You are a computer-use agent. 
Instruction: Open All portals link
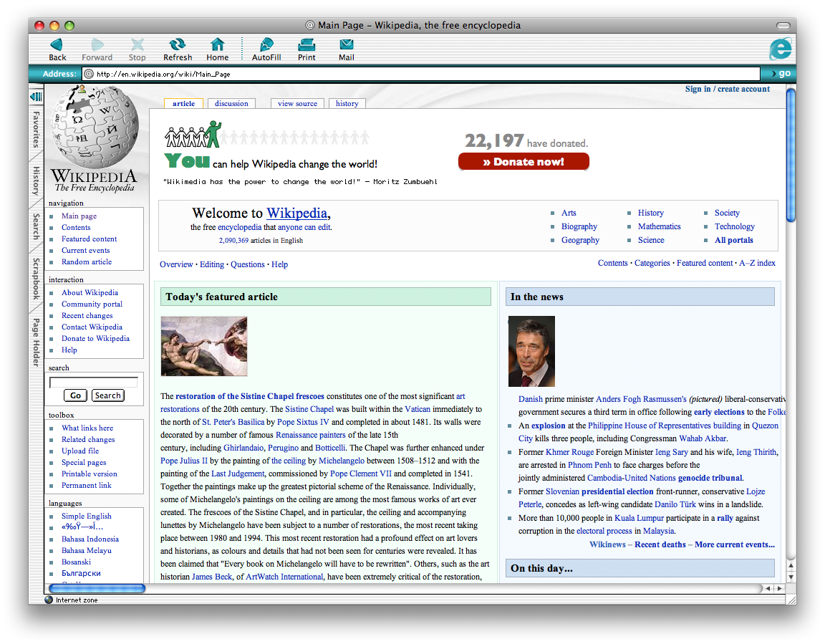[x=733, y=240]
